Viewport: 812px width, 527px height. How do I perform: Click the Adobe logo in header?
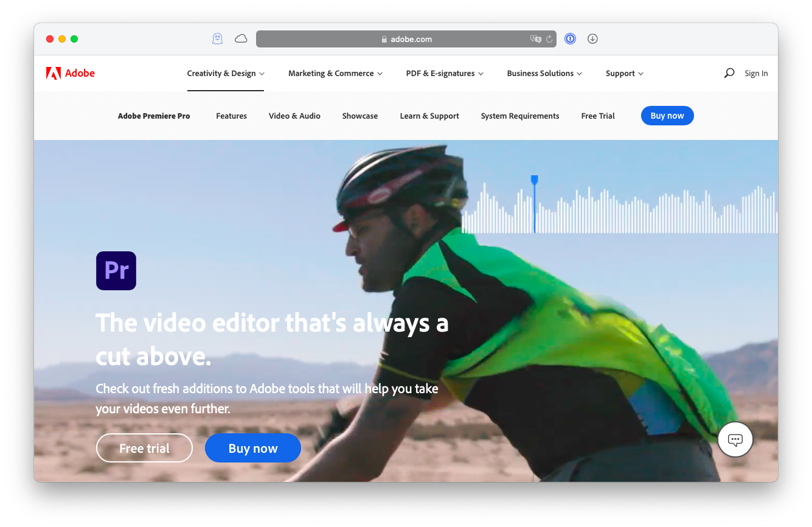[x=71, y=74]
